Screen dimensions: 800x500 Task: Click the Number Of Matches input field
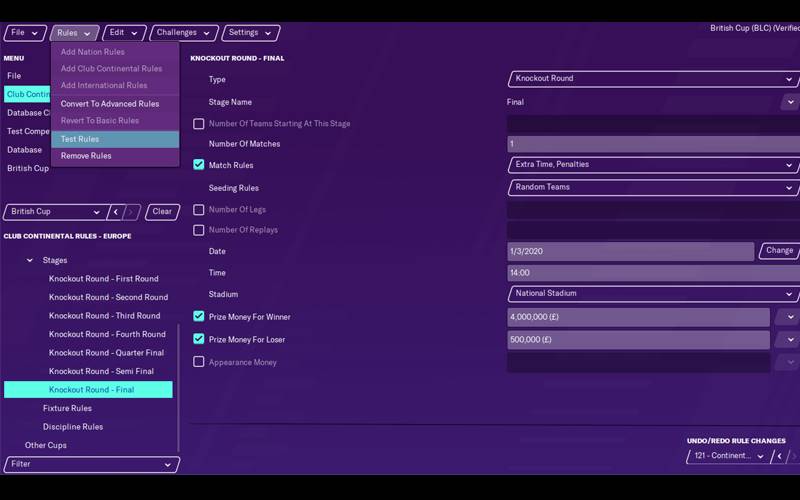point(653,144)
